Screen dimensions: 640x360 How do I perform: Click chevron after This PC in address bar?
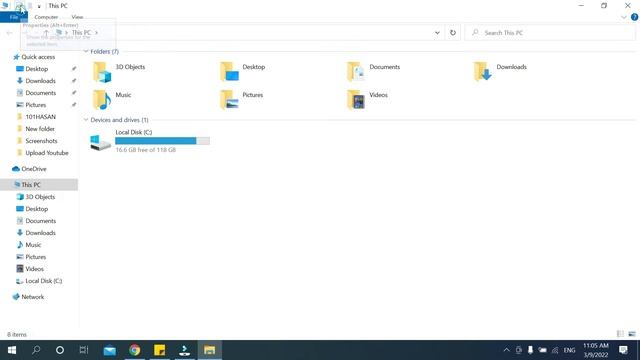tap(96, 33)
